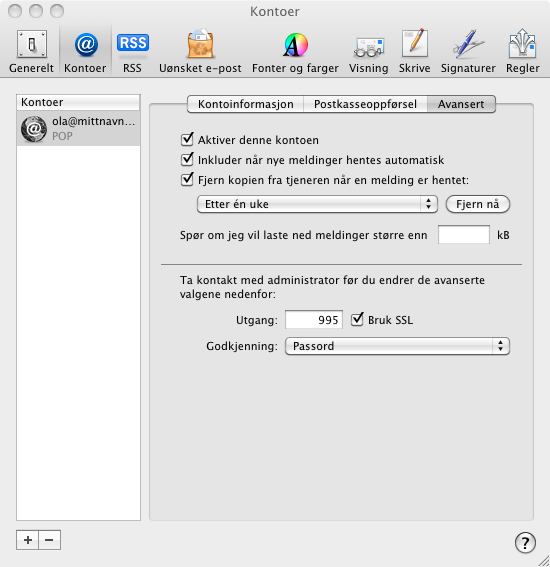Screen dimensions: 550x567
Task: Add a new account with plus button
Action: [27, 540]
